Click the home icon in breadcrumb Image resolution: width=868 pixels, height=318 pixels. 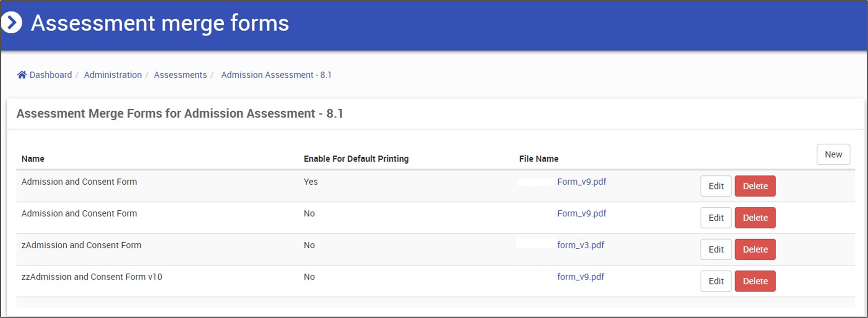tap(22, 75)
